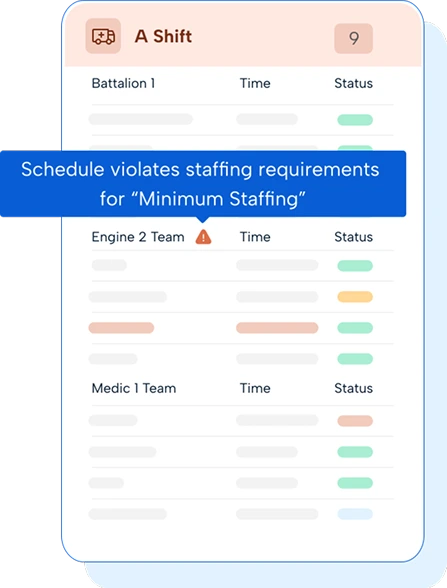The width and height of the screenshot is (447, 588).
Task: Click the Time column header in Engine 2 Team
Action: [x=255, y=237]
